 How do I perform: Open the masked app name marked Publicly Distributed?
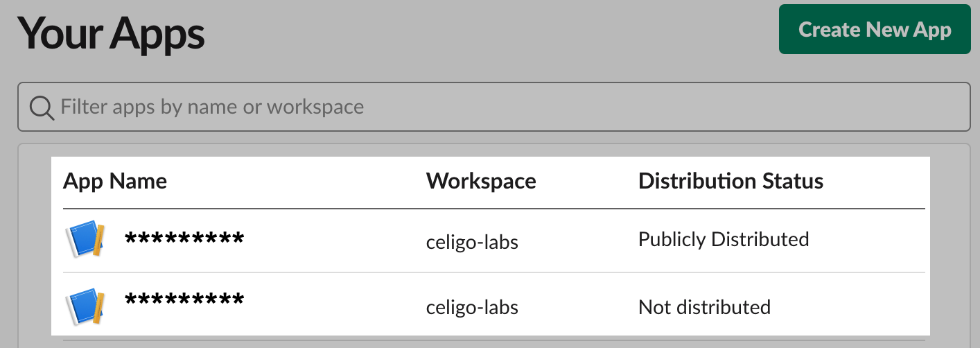click(184, 238)
